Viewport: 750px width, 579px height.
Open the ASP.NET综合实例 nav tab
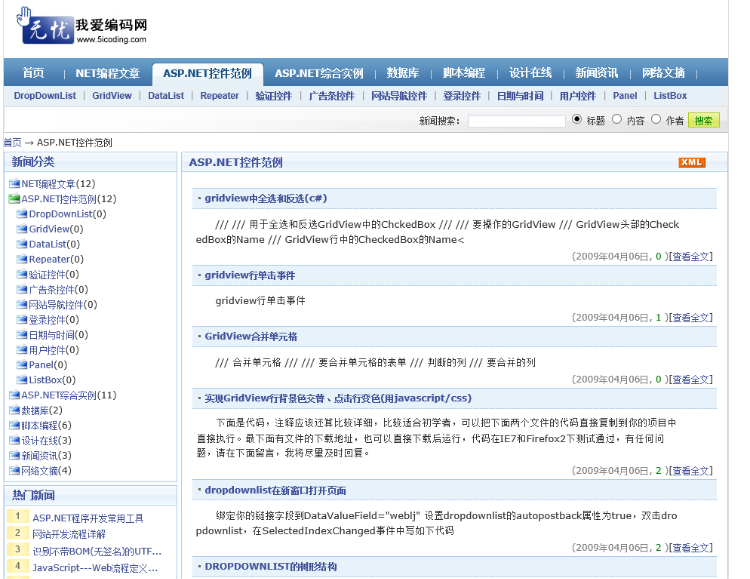319,73
